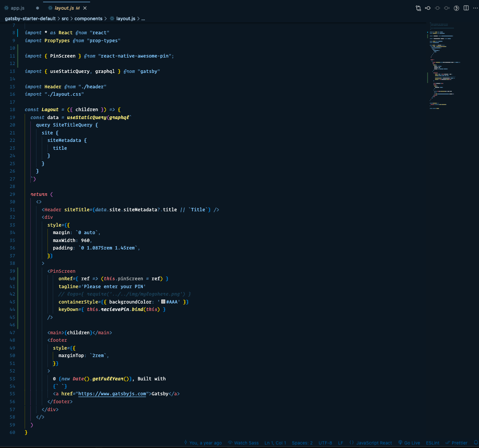Click the commented-out logo line
This screenshot has width=479, height=448.
(125, 294)
